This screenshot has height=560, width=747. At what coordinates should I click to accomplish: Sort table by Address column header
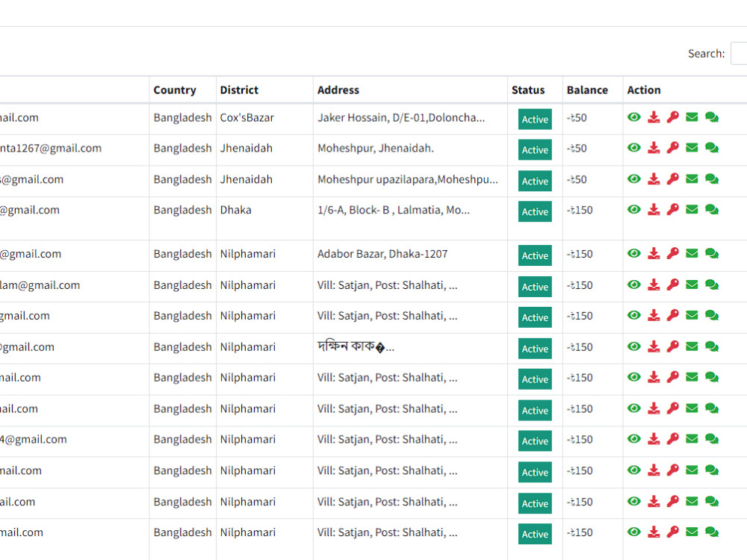(x=410, y=90)
